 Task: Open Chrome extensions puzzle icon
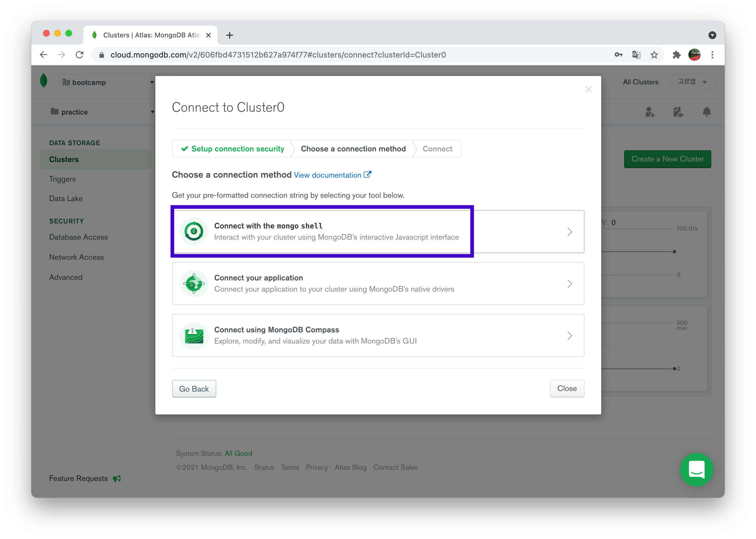[676, 55]
